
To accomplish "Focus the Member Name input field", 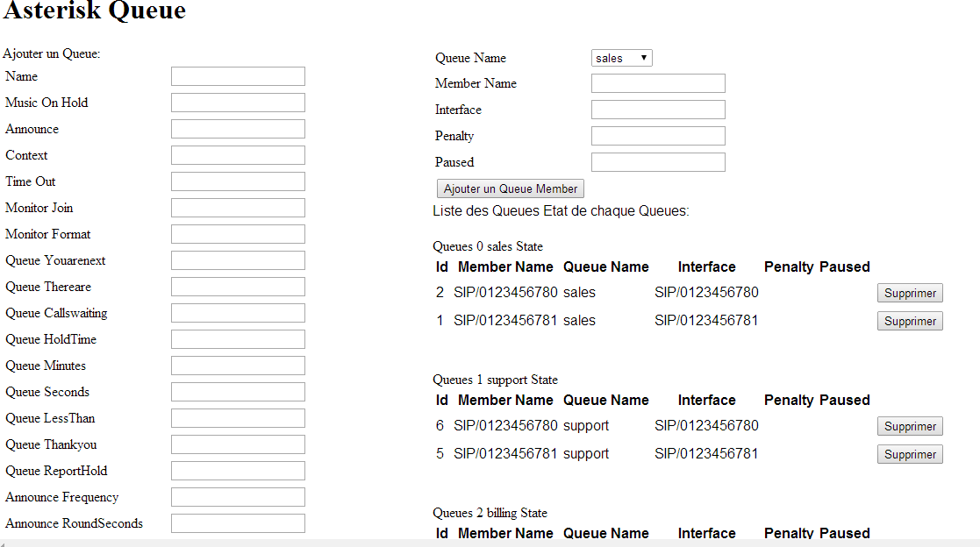I will [658, 83].
